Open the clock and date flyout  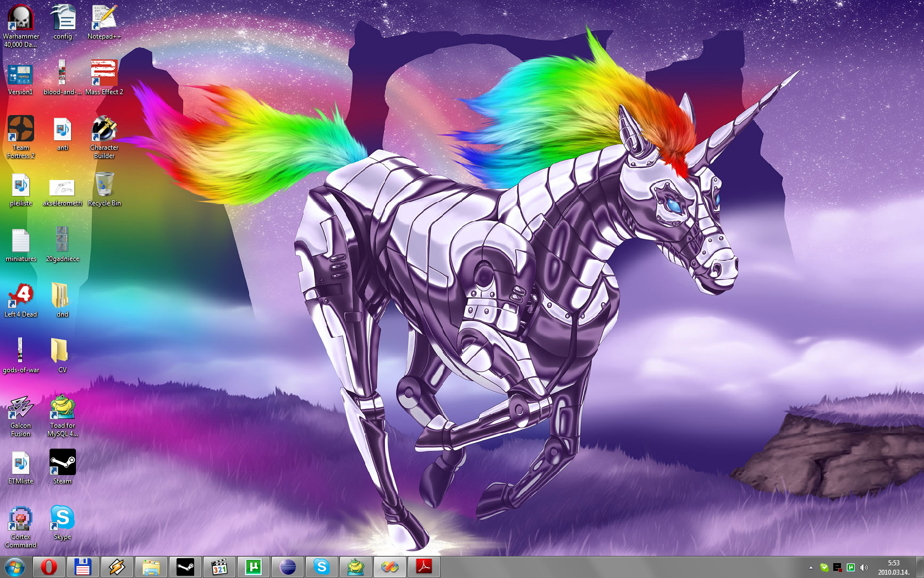[x=893, y=568]
